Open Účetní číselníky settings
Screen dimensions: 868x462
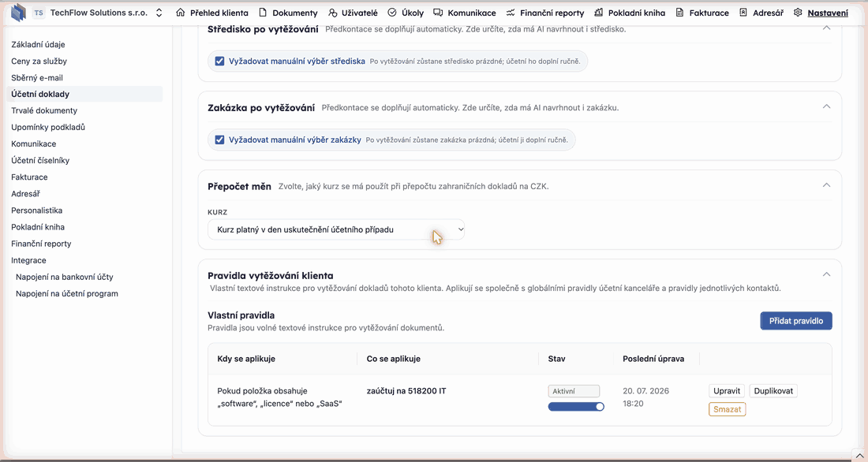[40, 161]
